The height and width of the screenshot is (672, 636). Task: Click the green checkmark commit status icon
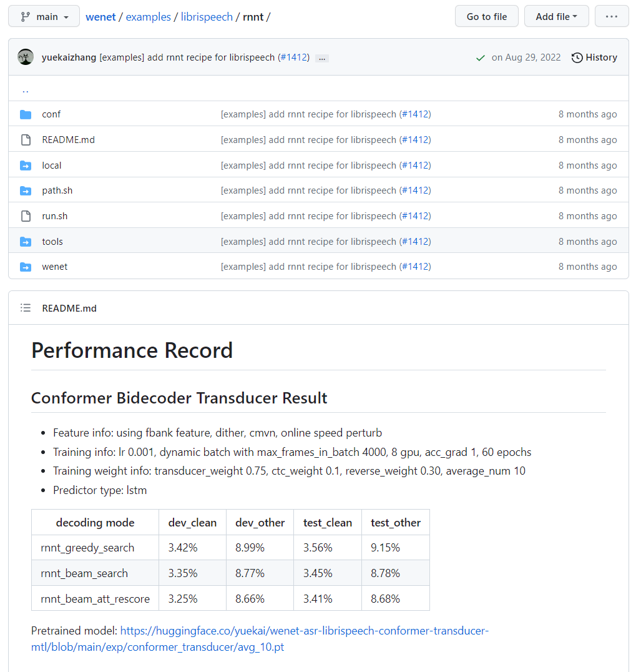click(x=480, y=57)
